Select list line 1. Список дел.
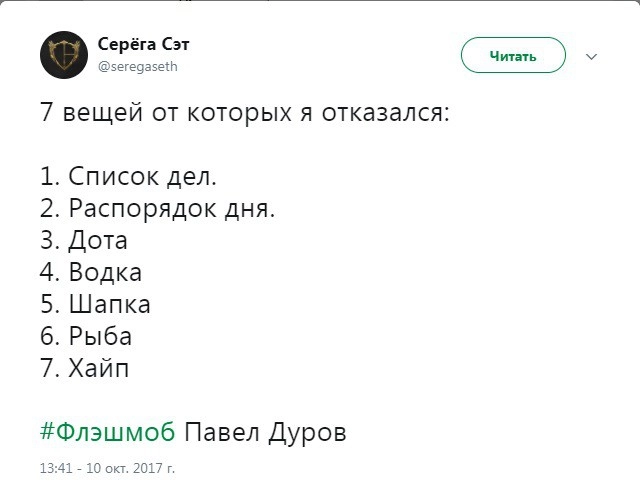 pos(128,177)
